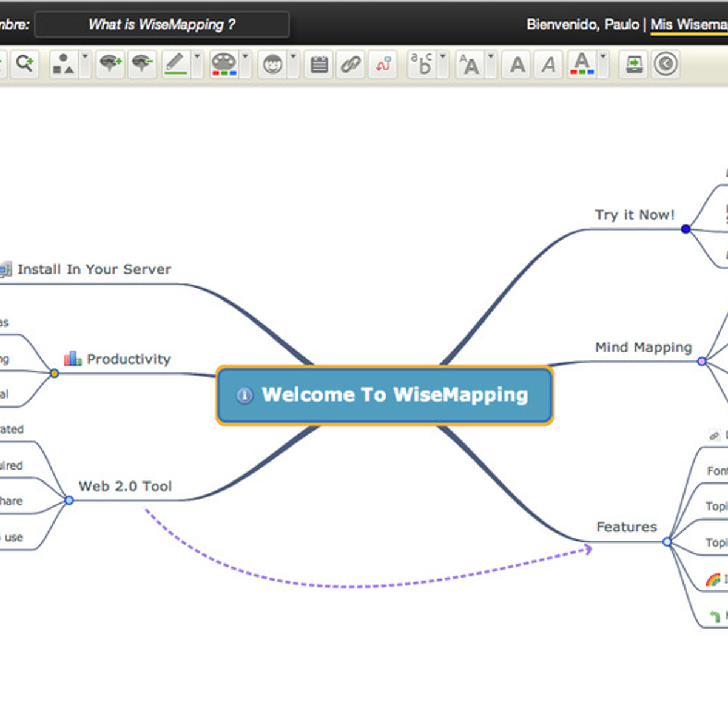Toggle italic formatting on selected topic
Screen dimensions: 728x728
coord(548,64)
